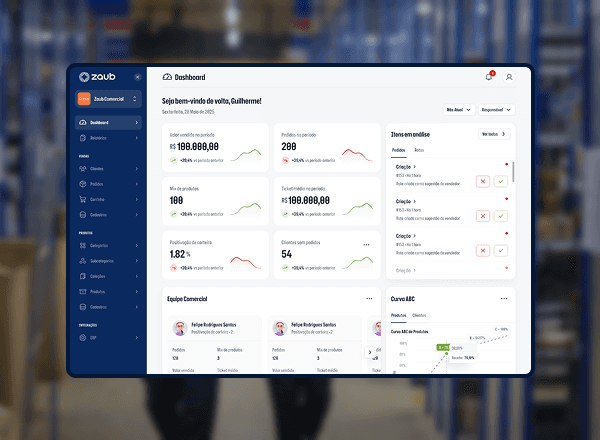This screenshot has width=600, height=440.
Task: Expand the Subcategorias chevron
Action: 137,261
